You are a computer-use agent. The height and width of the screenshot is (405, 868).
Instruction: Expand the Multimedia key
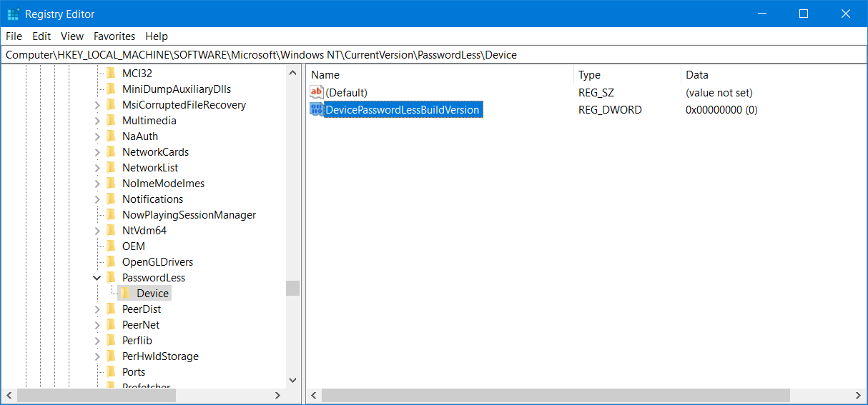click(x=97, y=121)
